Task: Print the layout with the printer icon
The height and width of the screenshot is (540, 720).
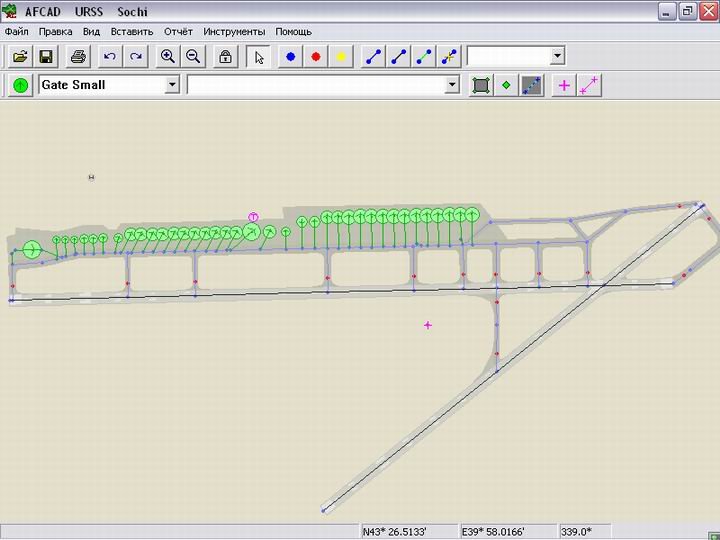Action: 78,56
